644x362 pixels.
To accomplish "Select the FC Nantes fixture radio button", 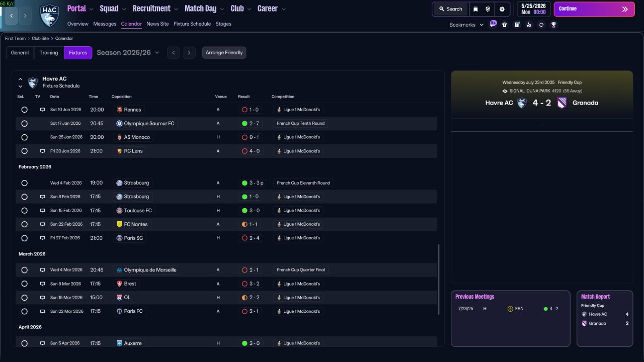I will point(24,224).
